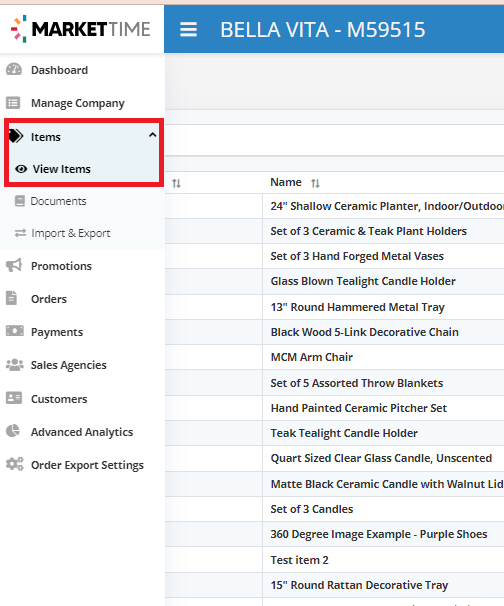The height and width of the screenshot is (606, 504).
Task: Select Hand Painted Ceramic Pitcher Set
Action: [359, 408]
